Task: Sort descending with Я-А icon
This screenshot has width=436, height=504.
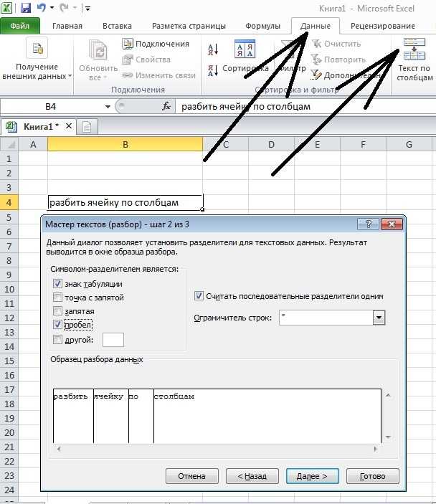Action: click(213, 70)
